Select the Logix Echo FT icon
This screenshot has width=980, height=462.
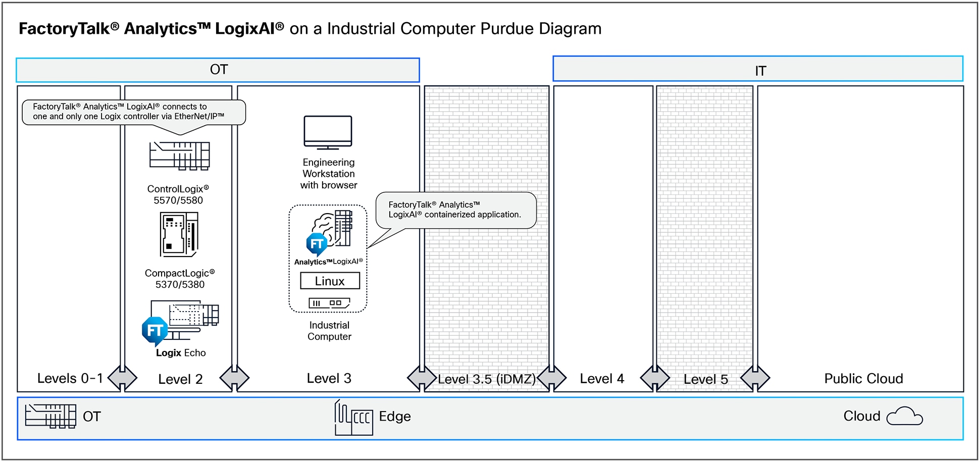pyautogui.click(x=155, y=331)
